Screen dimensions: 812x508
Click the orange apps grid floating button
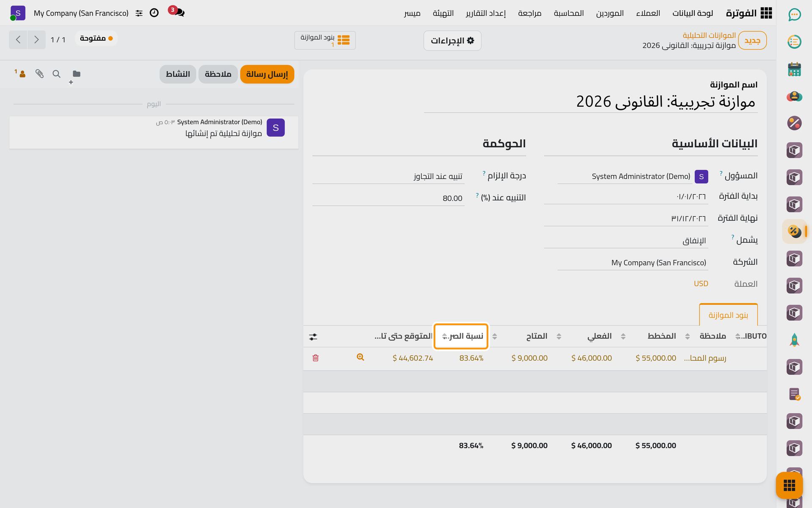point(789,485)
